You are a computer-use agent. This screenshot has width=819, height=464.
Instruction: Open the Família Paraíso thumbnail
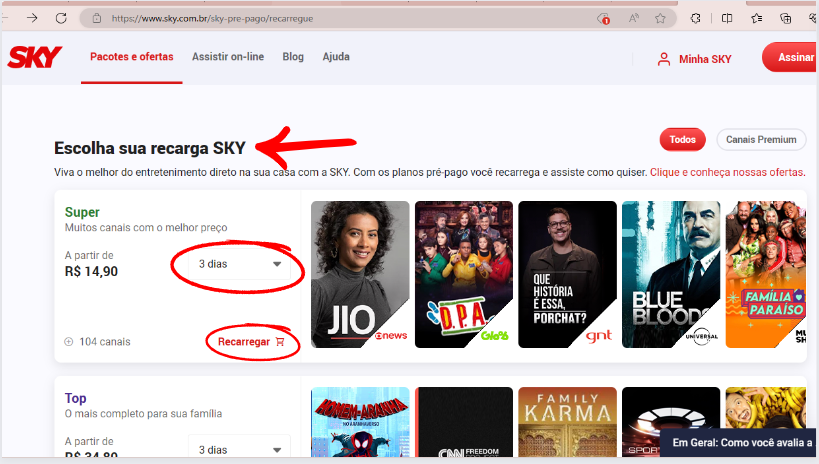[x=766, y=274]
